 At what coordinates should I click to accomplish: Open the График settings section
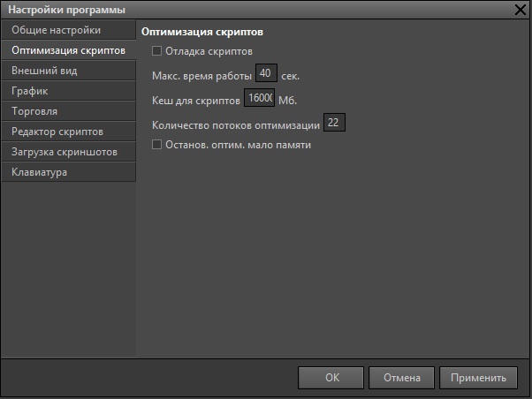pos(68,91)
